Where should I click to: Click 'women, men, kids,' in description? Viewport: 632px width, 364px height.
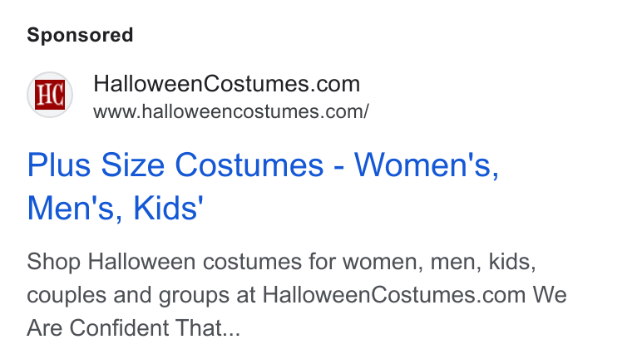pos(439,262)
